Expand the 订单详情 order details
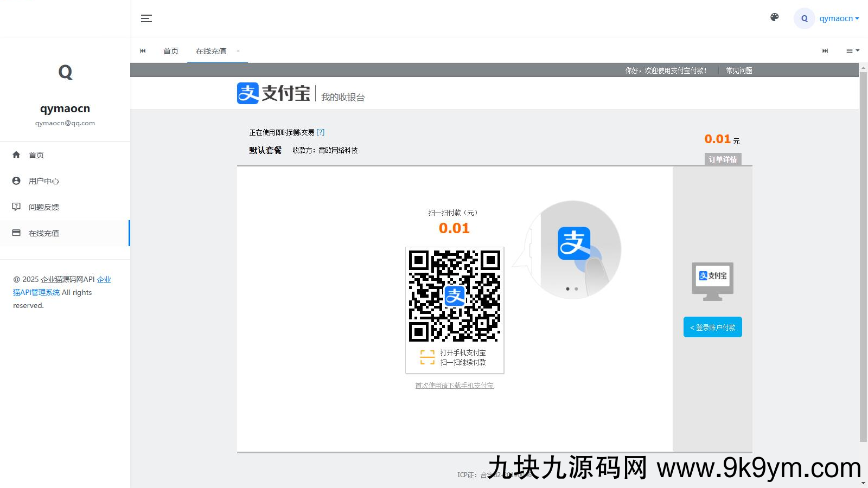Image resolution: width=868 pixels, height=488 pixels. click(723, 159)
